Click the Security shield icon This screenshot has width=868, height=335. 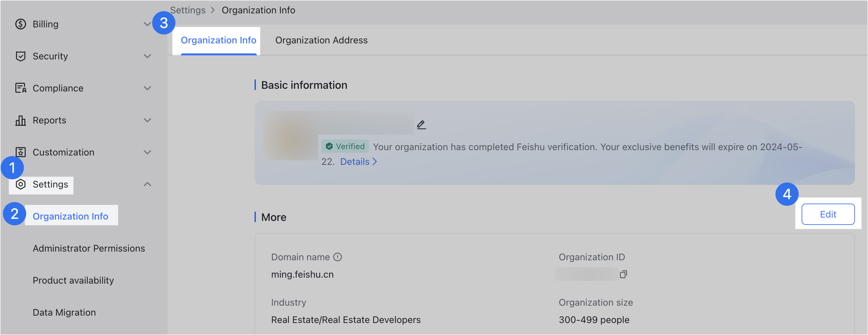(x=21, y=56)
